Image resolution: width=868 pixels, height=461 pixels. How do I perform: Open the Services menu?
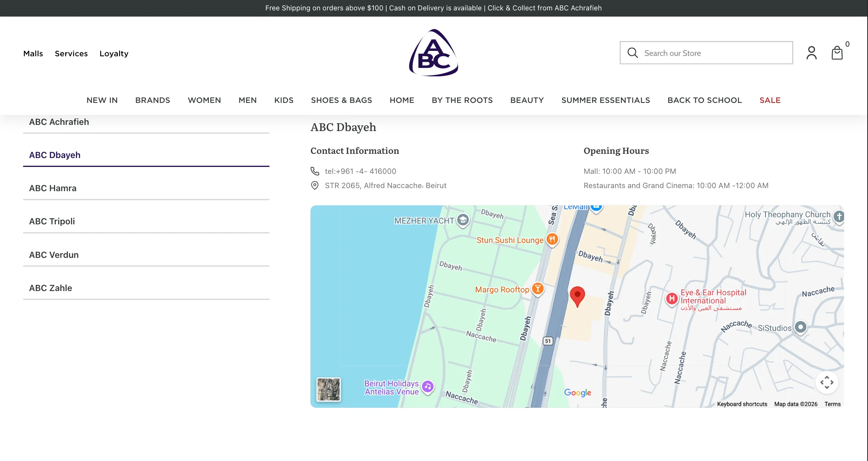[x=71, y=54]
